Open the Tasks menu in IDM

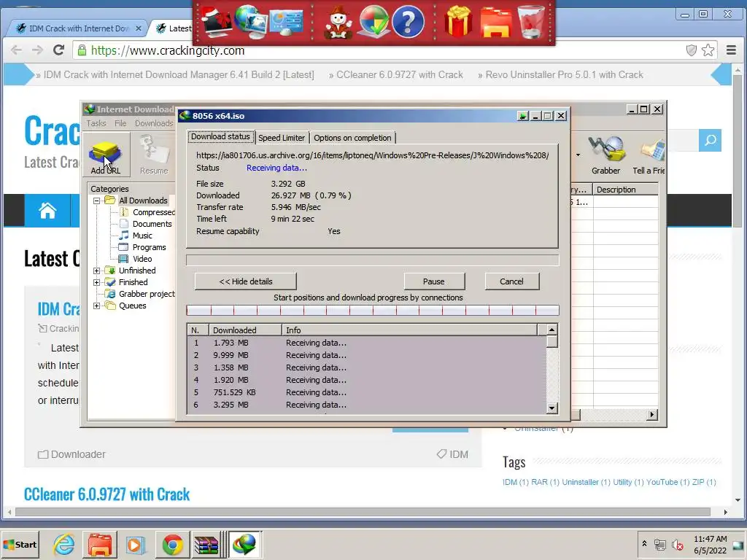click(x=96, y=123)
